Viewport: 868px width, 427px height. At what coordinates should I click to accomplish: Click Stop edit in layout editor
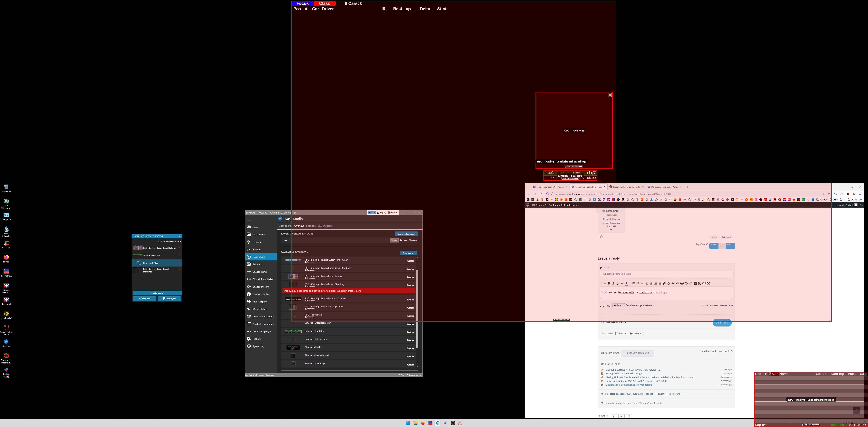145,299
